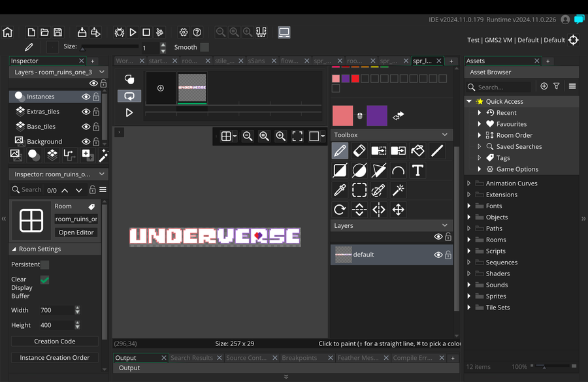The width and height of the screenshot is (588, 382).
Task: Select the filled Rectangle tool
Action: coord(340,170)
